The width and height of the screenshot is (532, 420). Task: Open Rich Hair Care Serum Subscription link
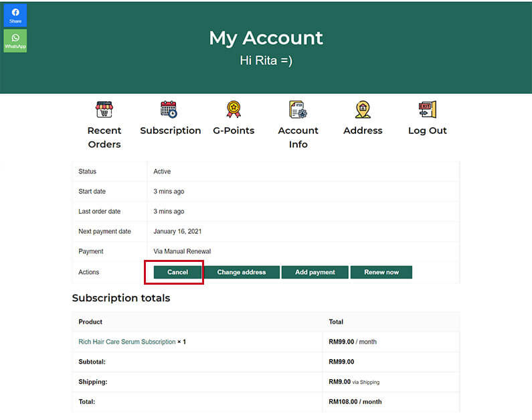tap(127, 342)
